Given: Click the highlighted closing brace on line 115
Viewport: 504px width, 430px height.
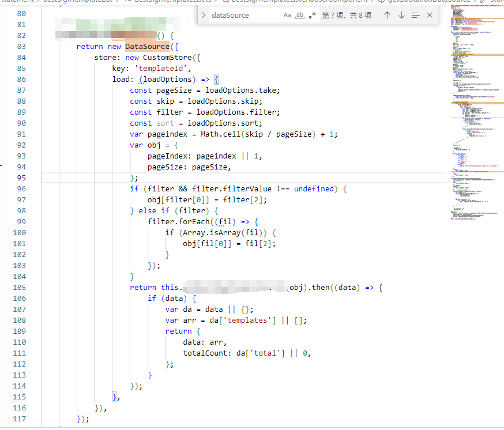Looking at the screenshot, I should (x=114, y=397).
